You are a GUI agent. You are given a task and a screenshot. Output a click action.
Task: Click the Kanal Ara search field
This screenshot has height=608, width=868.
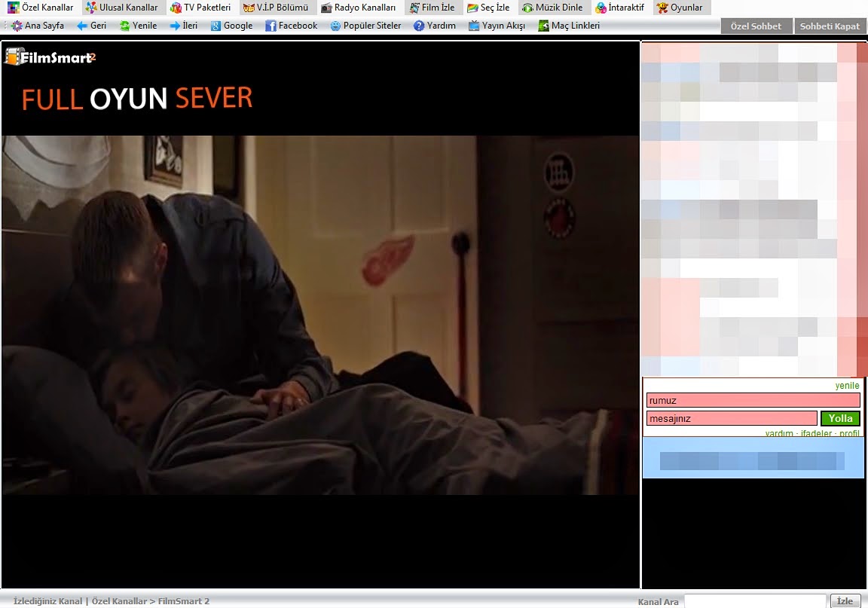coord(755,601)
